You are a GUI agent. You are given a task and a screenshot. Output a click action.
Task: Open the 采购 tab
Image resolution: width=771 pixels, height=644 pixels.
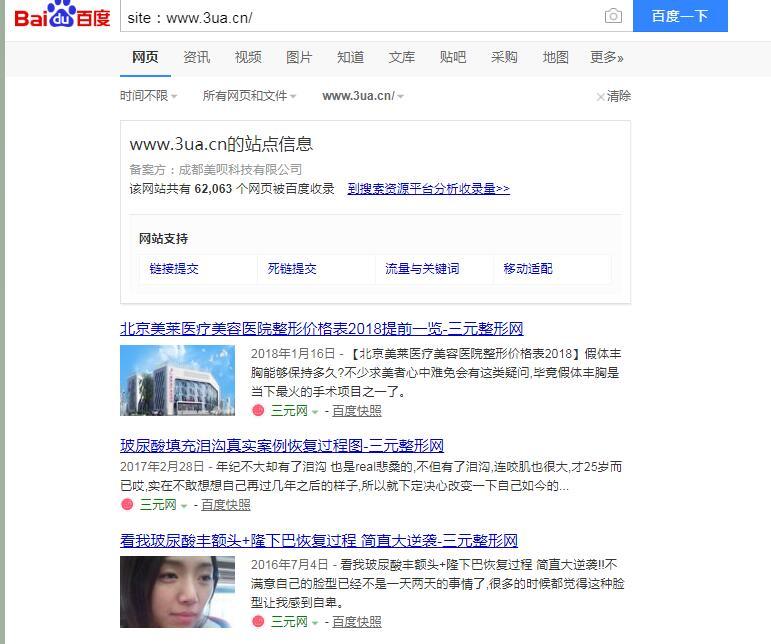click(504, 58)
